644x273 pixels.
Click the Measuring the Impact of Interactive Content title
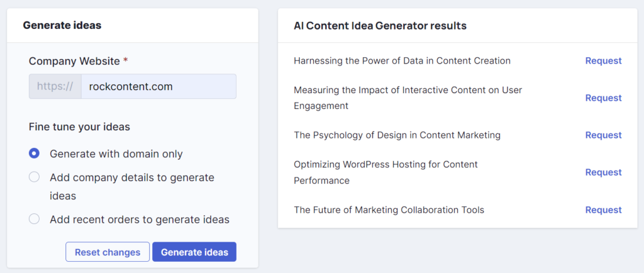pos(408,97)
